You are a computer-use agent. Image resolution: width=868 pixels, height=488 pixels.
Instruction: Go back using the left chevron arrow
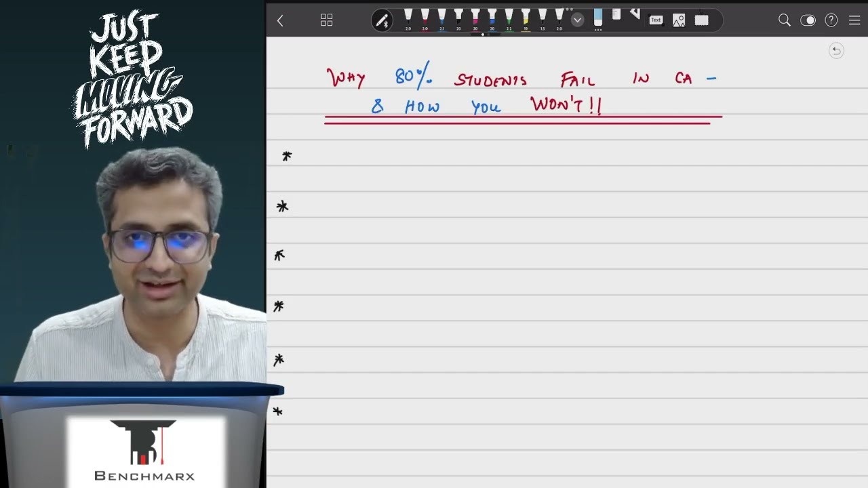280,20
